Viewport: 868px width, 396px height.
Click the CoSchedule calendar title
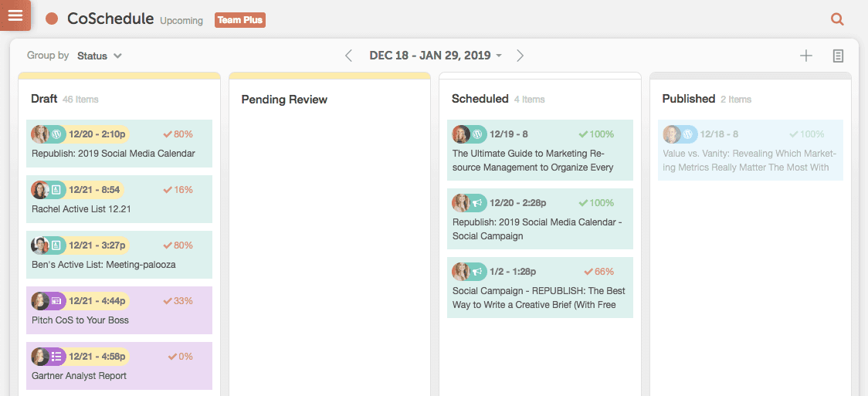tap(110, 19)
